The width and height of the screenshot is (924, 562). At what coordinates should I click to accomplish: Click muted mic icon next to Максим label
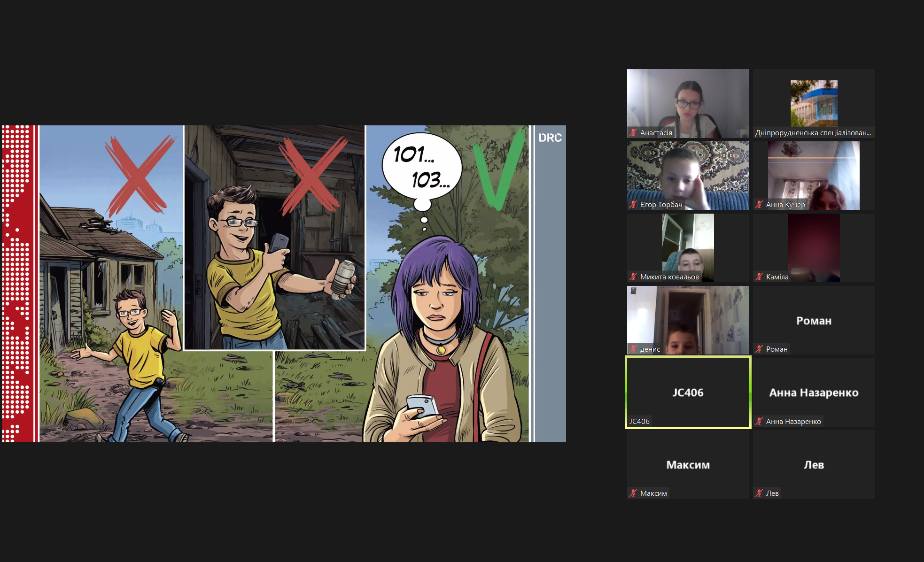pos(633,493)
